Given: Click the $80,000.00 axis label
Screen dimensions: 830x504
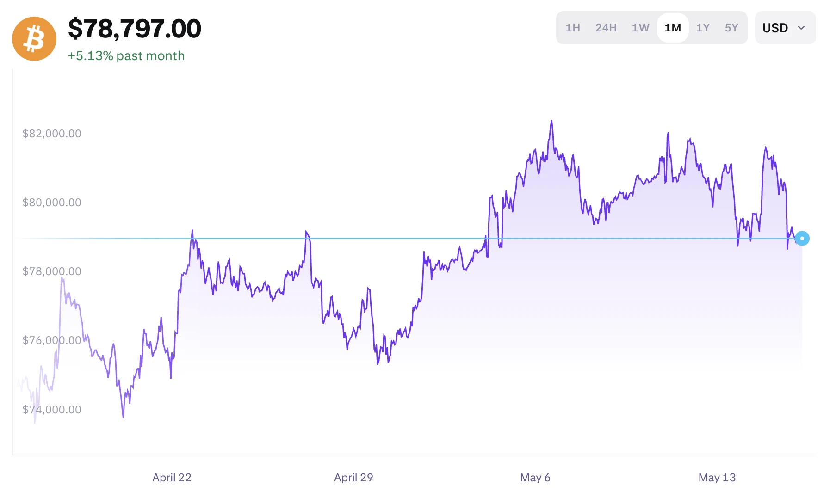Looking at the screenshot, I should point(52,203).
